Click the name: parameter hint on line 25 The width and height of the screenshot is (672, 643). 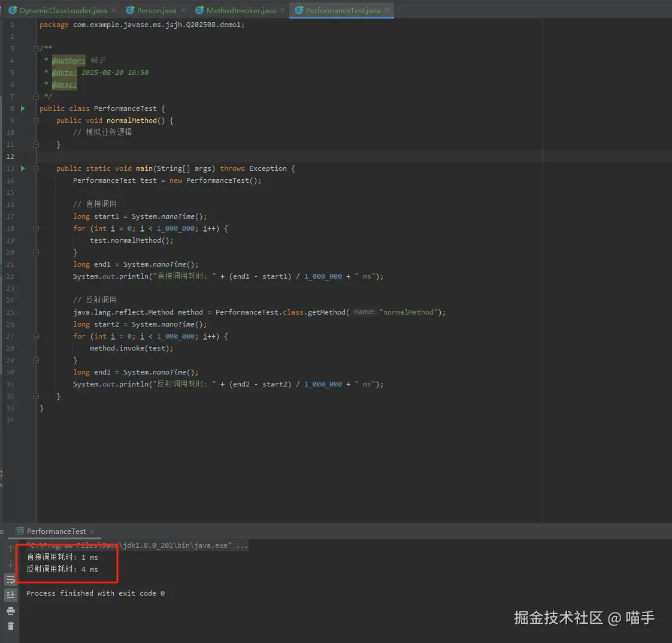(x=364, y=312)
